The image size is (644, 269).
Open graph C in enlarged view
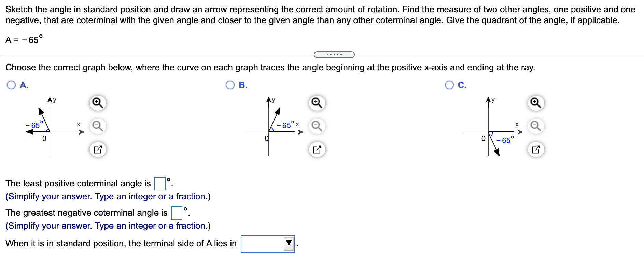point(535,149)
